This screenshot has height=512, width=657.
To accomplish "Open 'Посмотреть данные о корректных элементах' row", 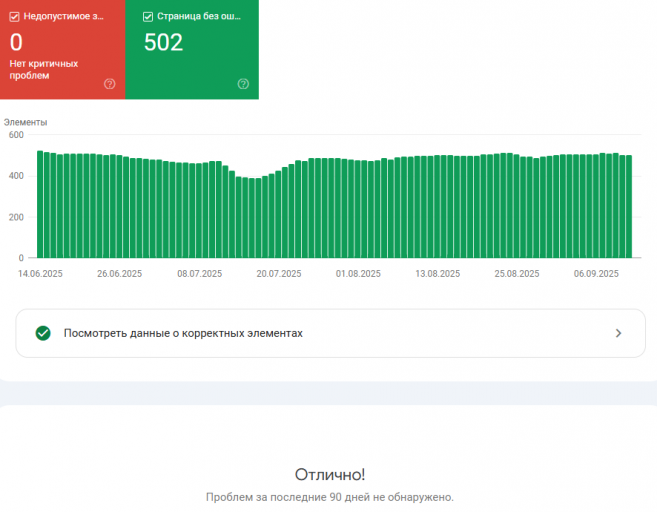I will pos(330,333).
